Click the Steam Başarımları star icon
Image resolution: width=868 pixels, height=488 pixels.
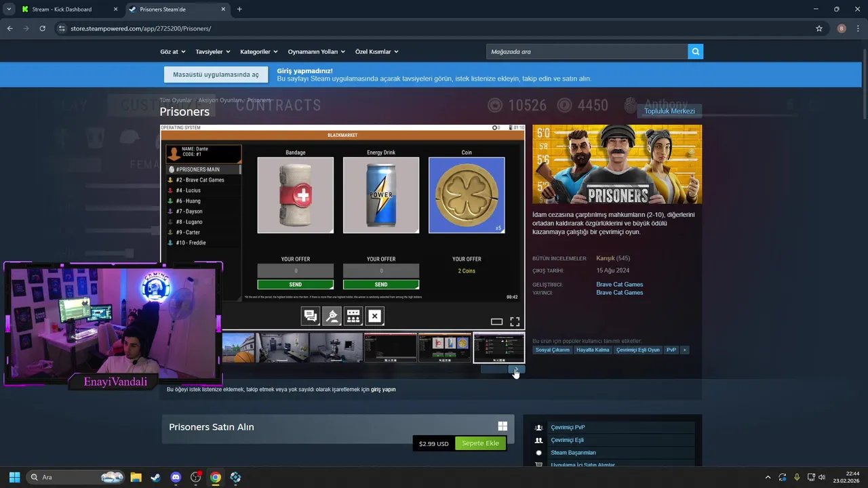(538, 453)
